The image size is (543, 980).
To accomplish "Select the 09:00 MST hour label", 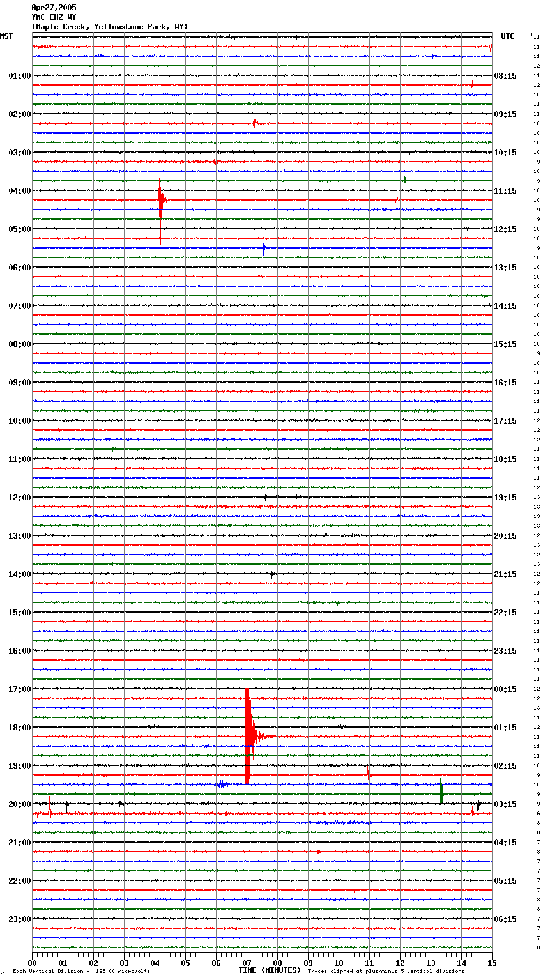I will click(19, 383).
